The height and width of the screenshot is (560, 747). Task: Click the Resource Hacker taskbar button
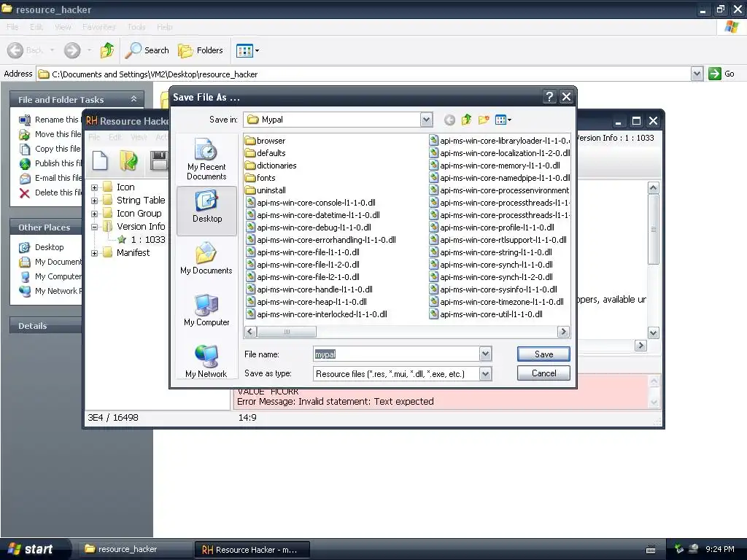pos(252,550)
